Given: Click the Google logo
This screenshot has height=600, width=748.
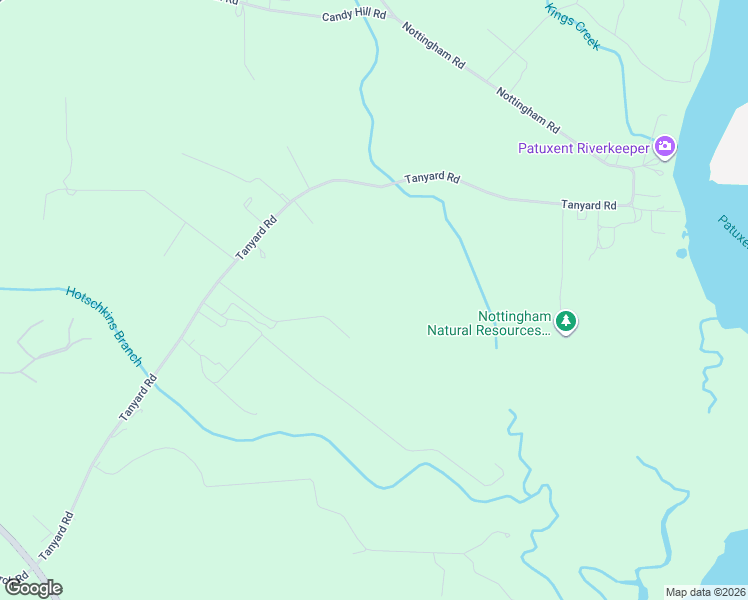Looking at the screenshot, I should [x=33, y=588].
